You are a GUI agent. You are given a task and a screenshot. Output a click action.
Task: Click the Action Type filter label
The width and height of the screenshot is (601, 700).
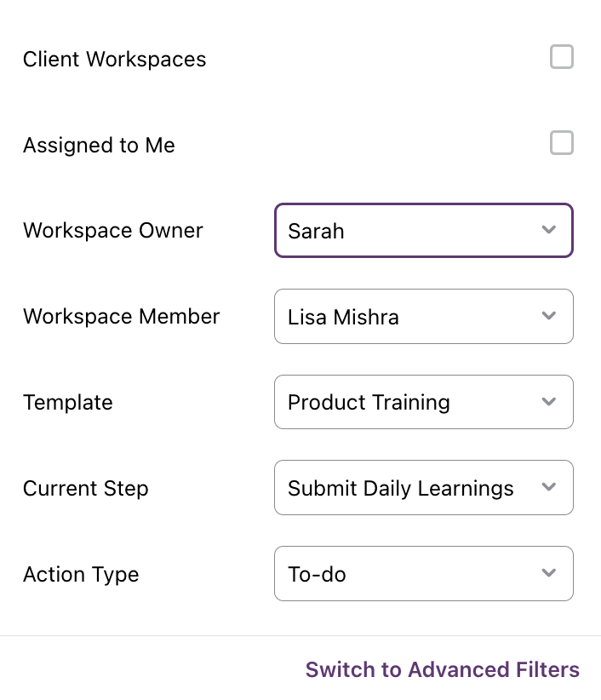tap(81, 575)
